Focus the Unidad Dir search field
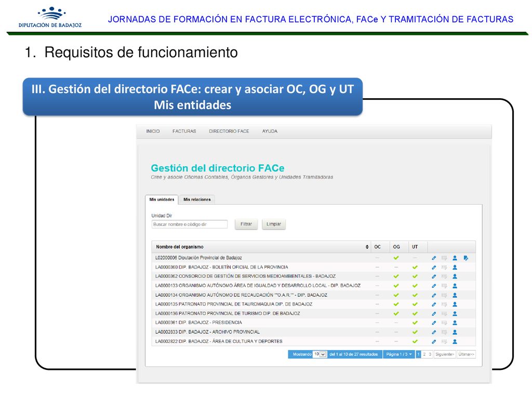The image size is (532, 399). click(190, 224)
